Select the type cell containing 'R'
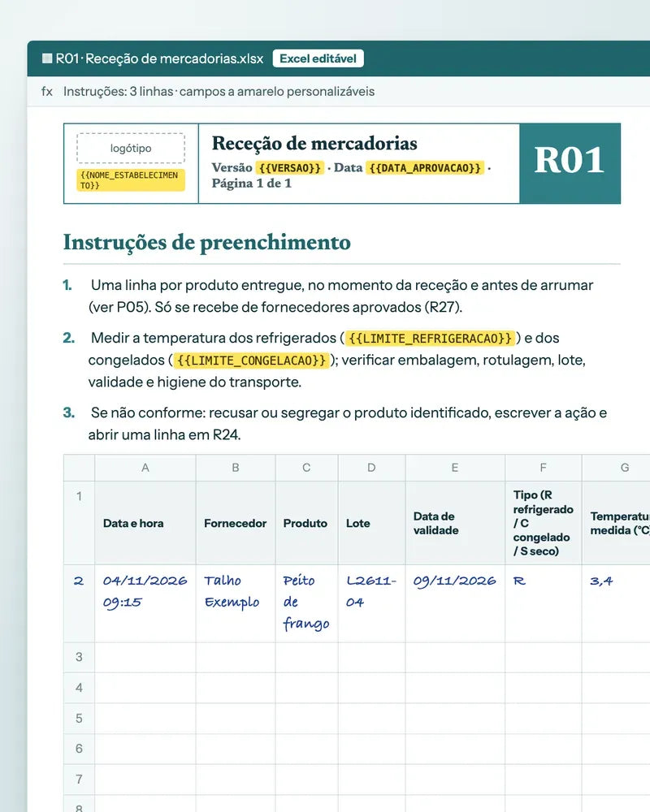 coord(544,603)
